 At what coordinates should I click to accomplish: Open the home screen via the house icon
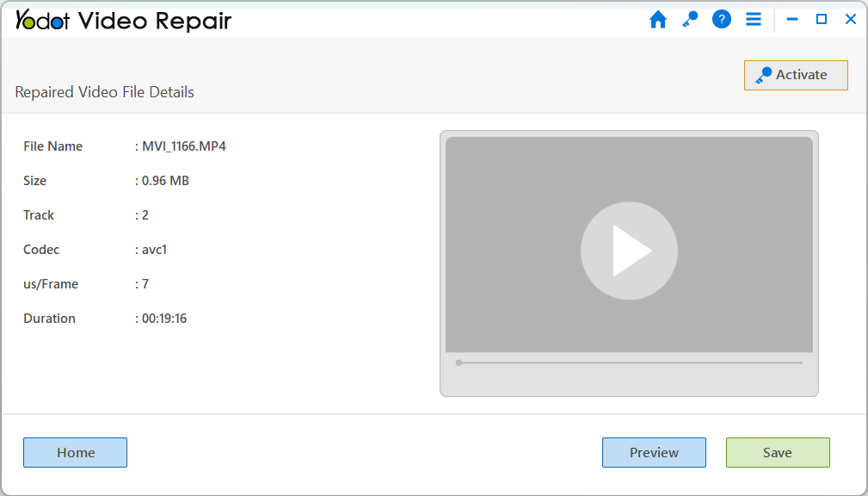657,19
